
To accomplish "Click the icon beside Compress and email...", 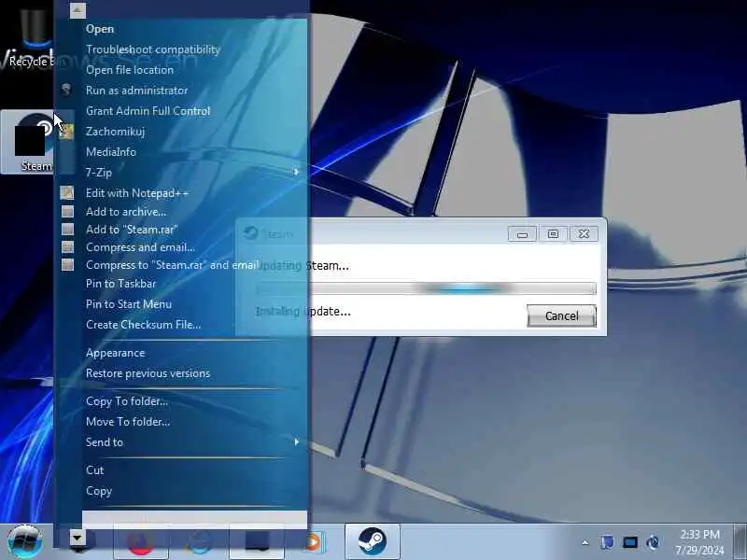I will [x=67, y=246].
